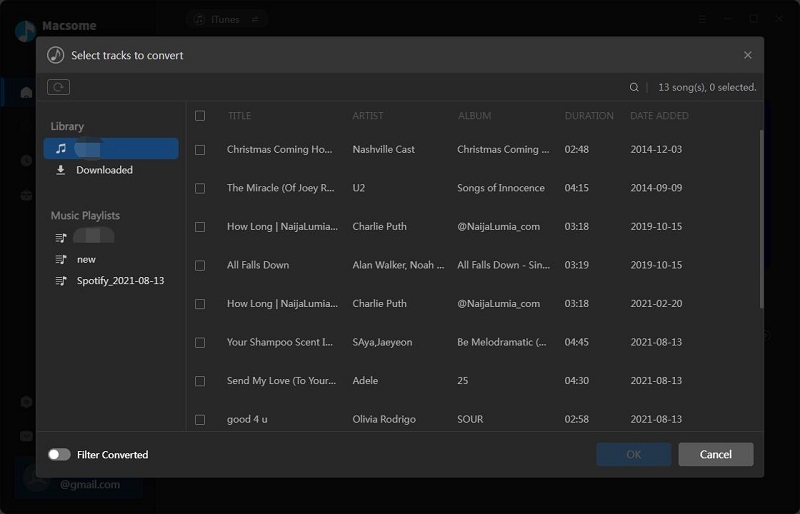Viewport: 800px width, 514px height.
Task: Click the Songs of Innocence album cell
Action: pos(501,188)
